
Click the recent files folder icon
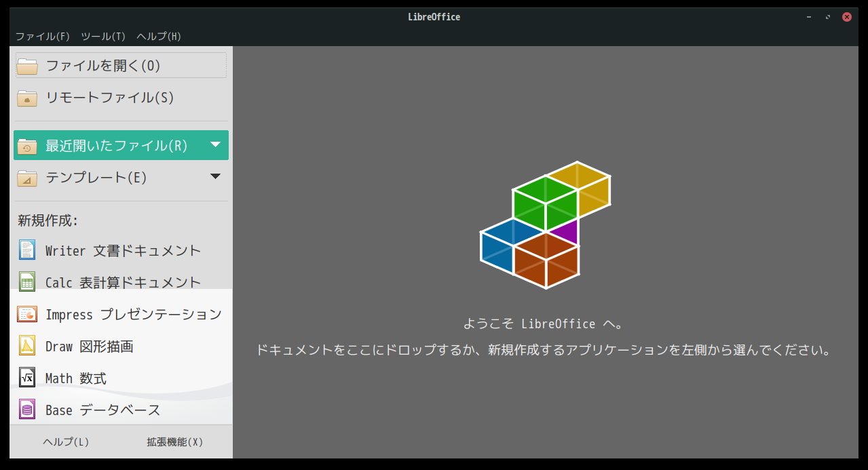(27, 146)
